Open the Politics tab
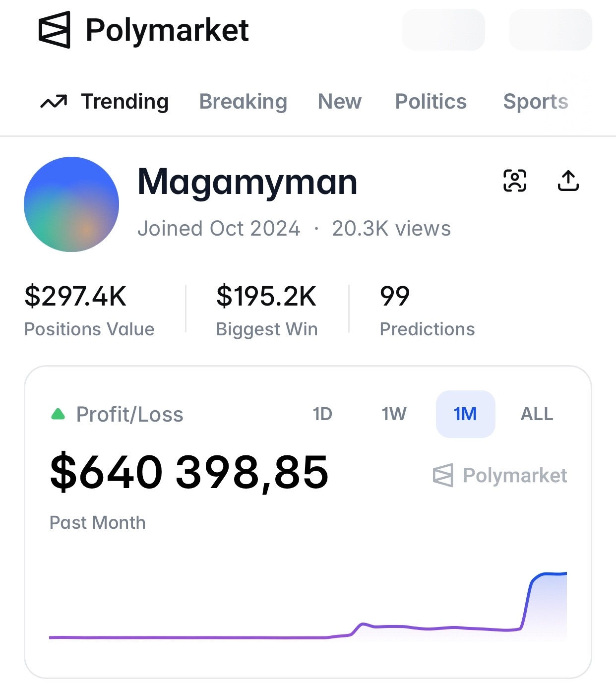Image resolution: width=616 pixels, height=687 pixels. [x=431, y=102]
